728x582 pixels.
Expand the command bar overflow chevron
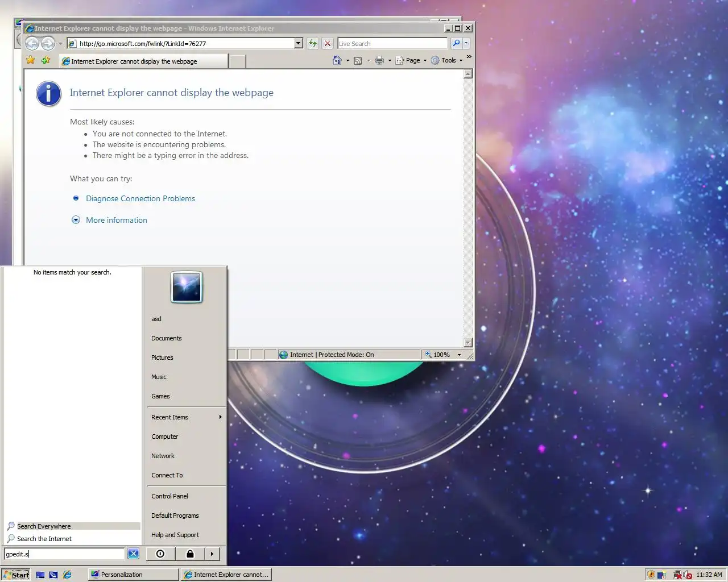(469, 57)
